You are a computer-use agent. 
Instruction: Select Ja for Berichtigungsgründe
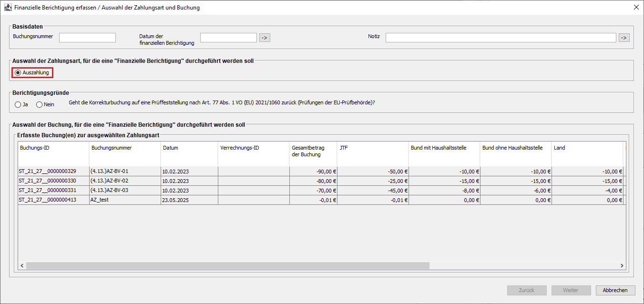[18, 104]
